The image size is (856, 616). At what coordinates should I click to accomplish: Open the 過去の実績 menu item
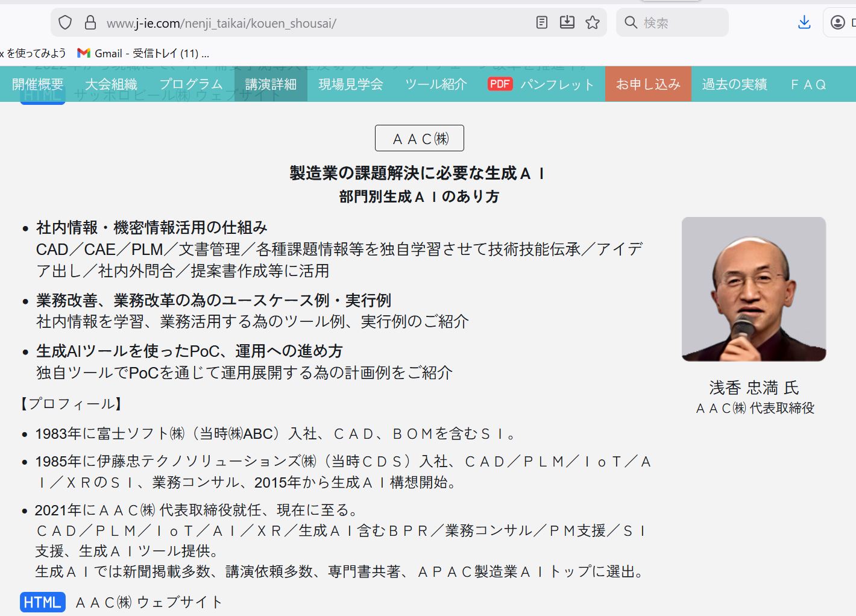(734, 84)
